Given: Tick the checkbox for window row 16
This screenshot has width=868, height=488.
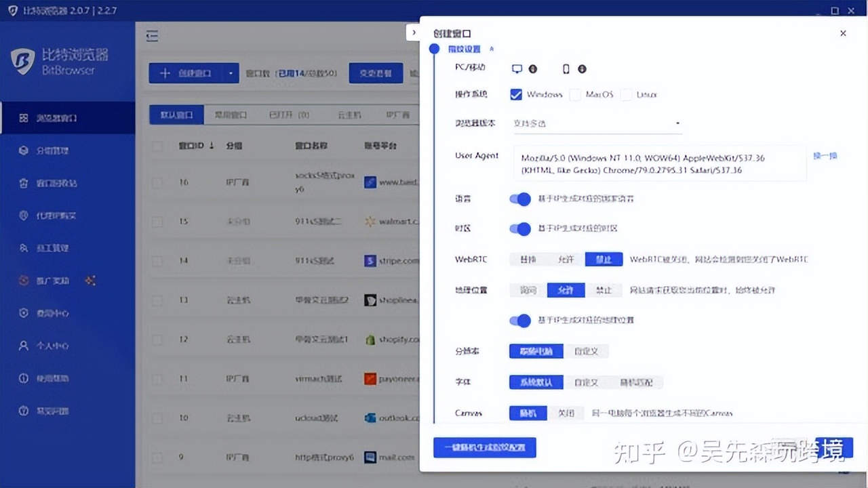Looking at the screenshot, I should coord(157,182).
